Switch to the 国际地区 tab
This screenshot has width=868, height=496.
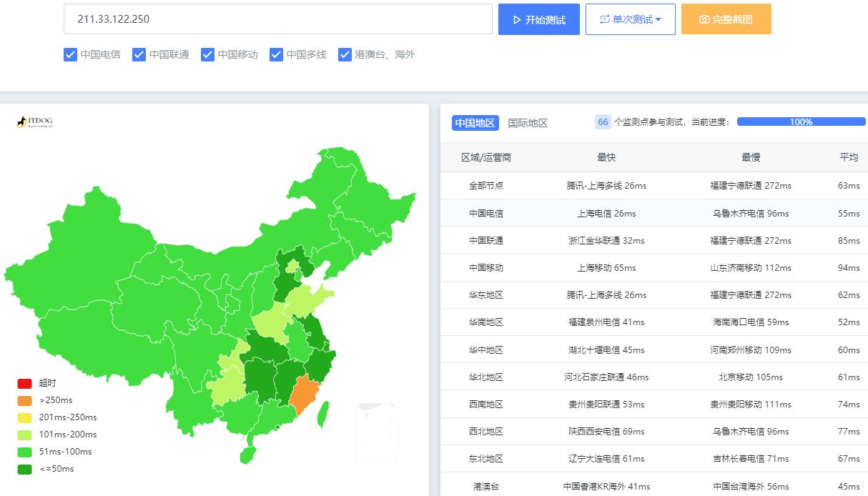point(528,122)
